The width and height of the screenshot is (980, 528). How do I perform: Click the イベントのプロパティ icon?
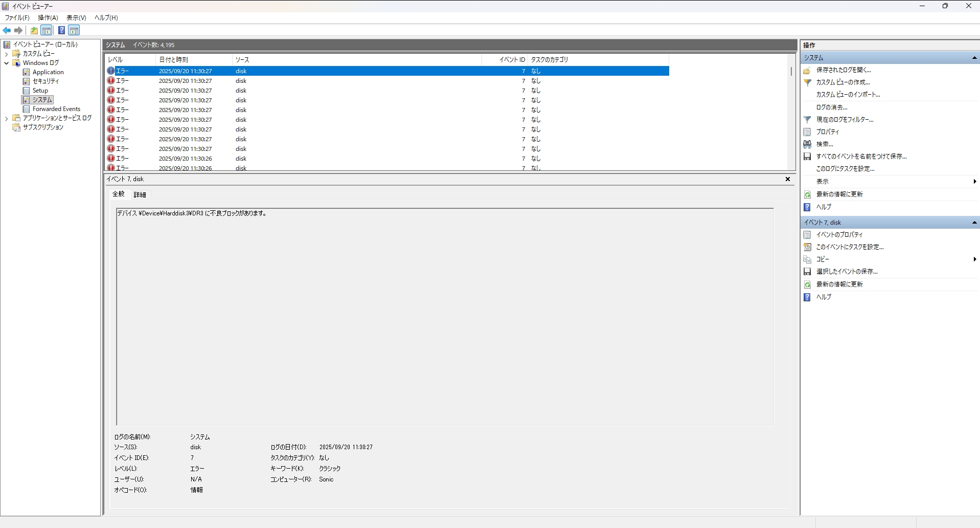click(807, 235)
